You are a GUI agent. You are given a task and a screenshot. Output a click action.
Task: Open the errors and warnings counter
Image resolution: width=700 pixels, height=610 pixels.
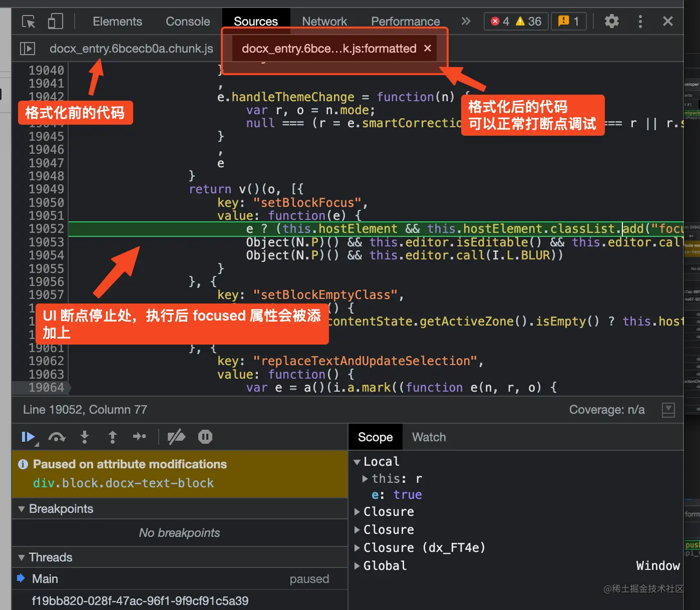click(x=516, y=22)
